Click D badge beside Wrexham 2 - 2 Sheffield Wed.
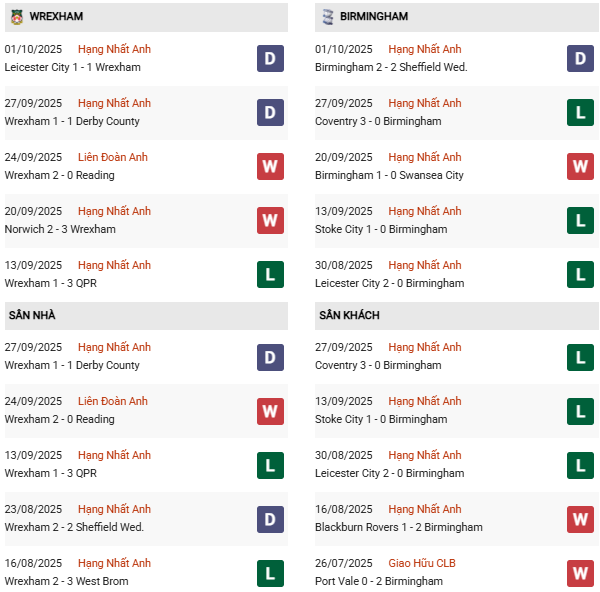The height and width of the screenshot is (592, 600). click(x=270, y=519)
